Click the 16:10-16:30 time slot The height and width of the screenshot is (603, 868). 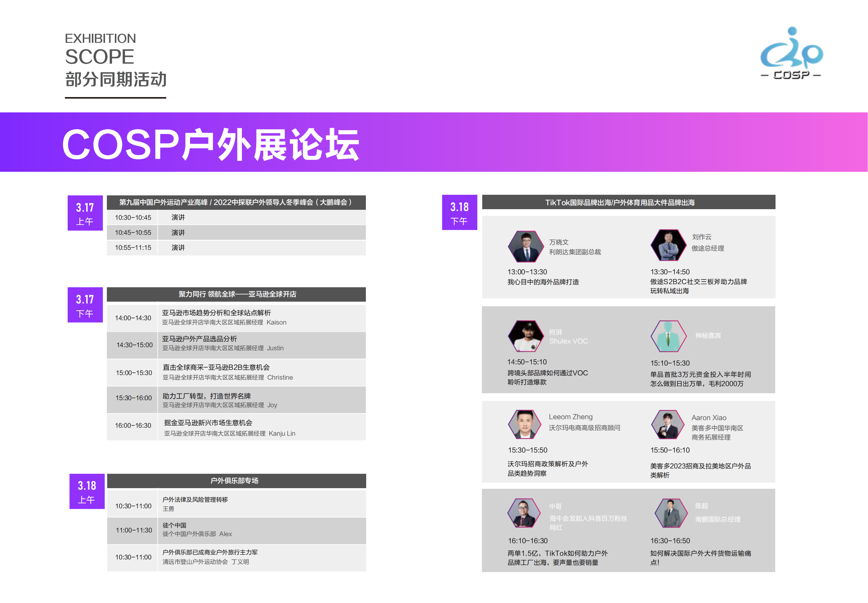coord(527,541)
